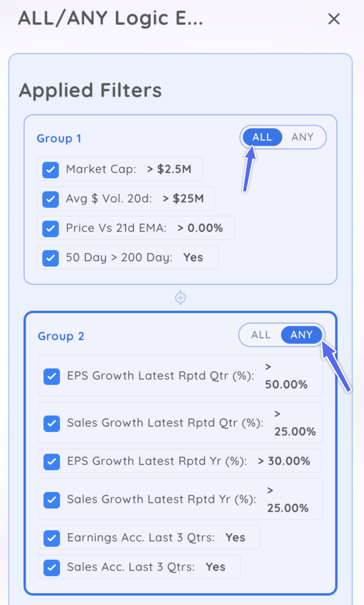
Task: Disable EPS Growth Latest Rptd Yr
Action: pos(52,461)
